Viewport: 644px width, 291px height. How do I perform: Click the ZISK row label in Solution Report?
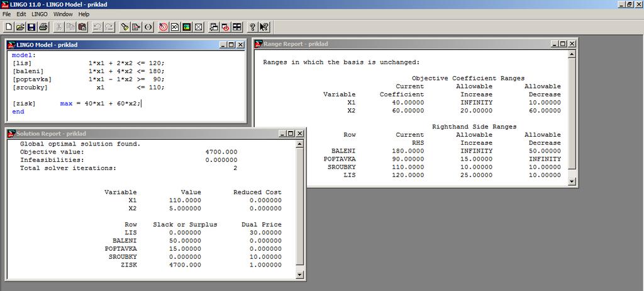click(129, 265)
